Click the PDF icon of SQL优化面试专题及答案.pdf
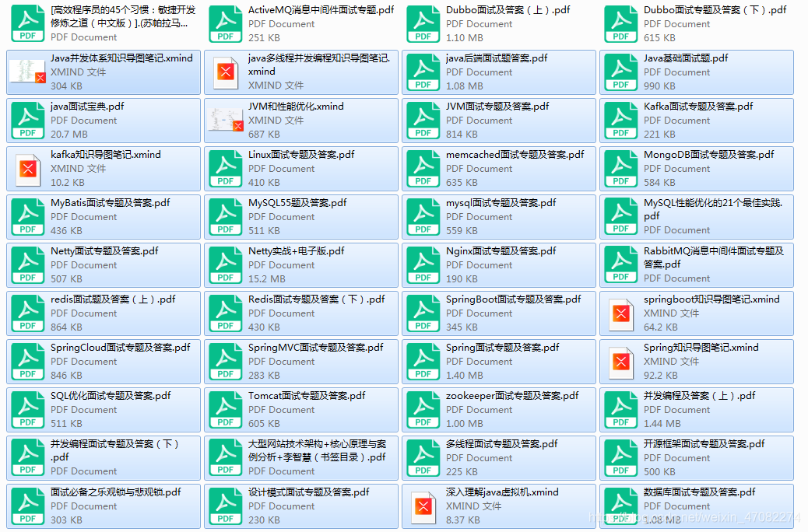The image size is (808, 532). coord(28,410)
